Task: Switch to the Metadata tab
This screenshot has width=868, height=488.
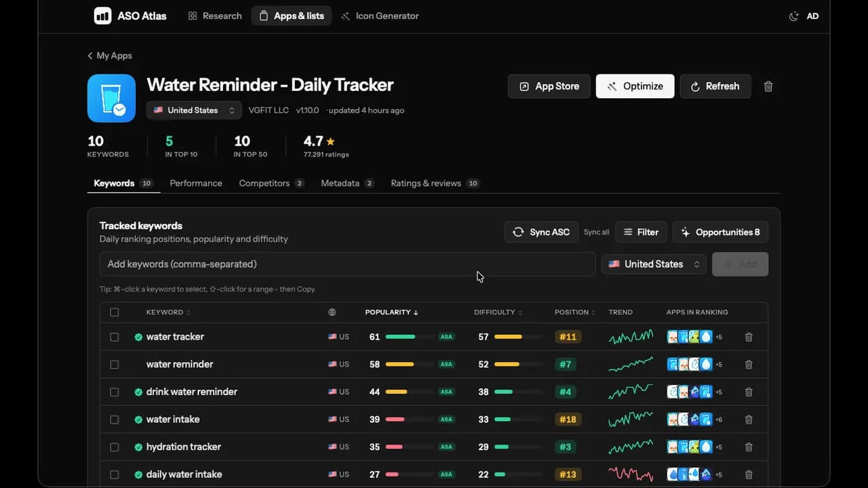Action: (x=347, y=183)
